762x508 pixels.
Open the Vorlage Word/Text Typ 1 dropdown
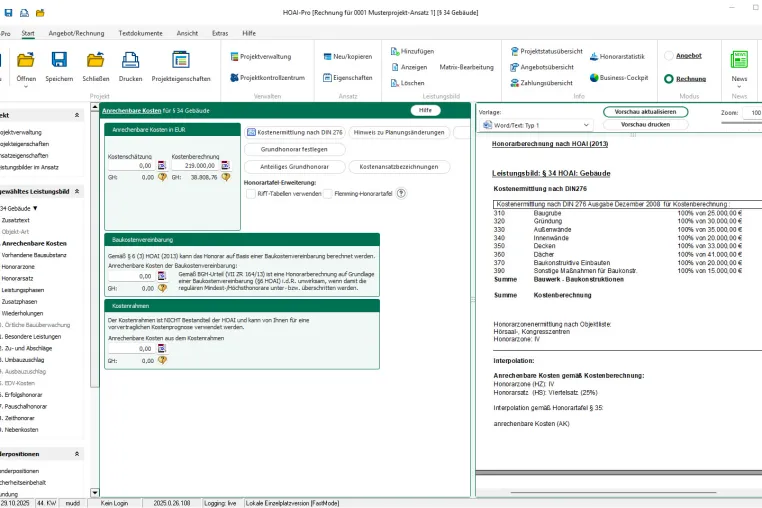(x=536, y=125)
